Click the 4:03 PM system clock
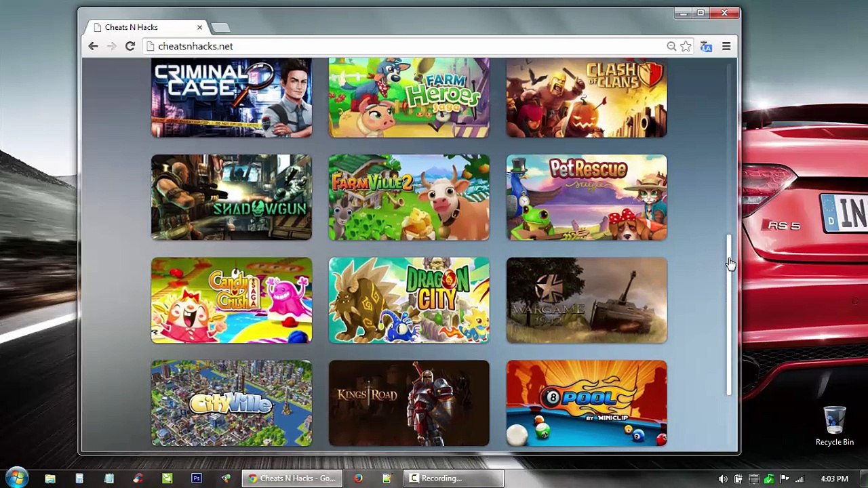Viewport: 868px width, 488px height. click(x=834, y=479)
